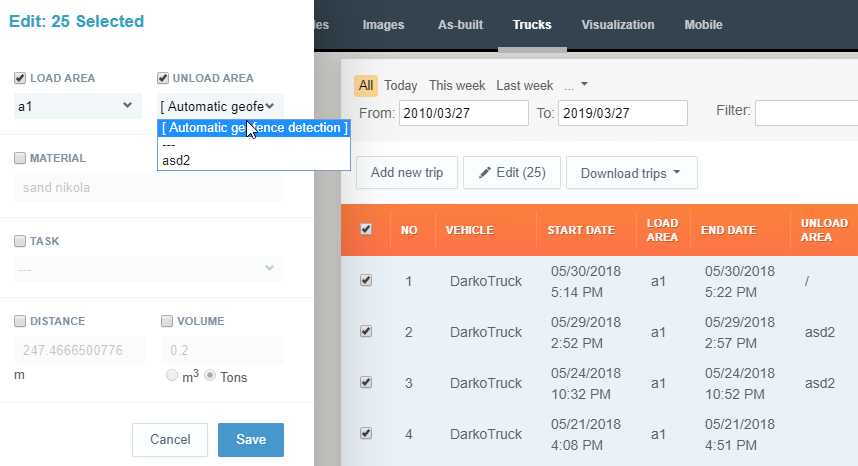Uncheck the checkbox for trip row 3
Screen dimensions: 858x466
(366, 382)
